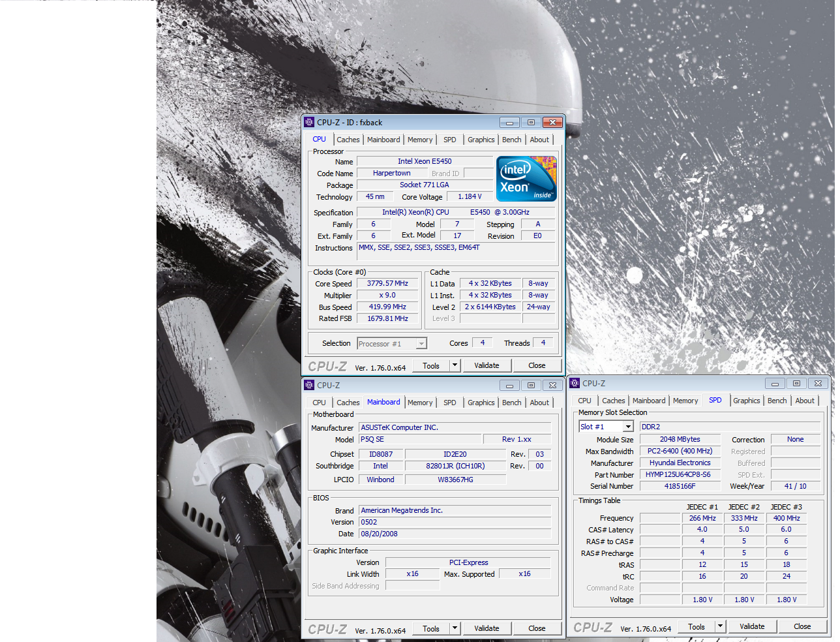Click the W83667HG LPCIO value

coord(455,480)
